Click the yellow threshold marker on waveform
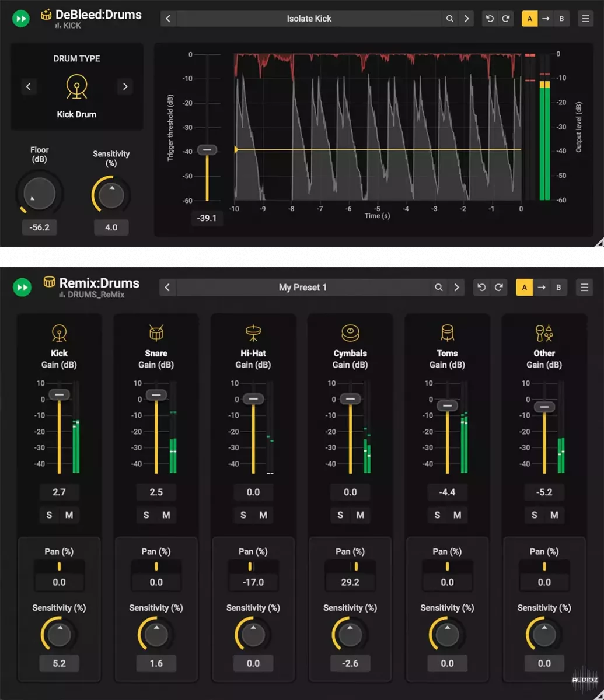 (236, 150)
